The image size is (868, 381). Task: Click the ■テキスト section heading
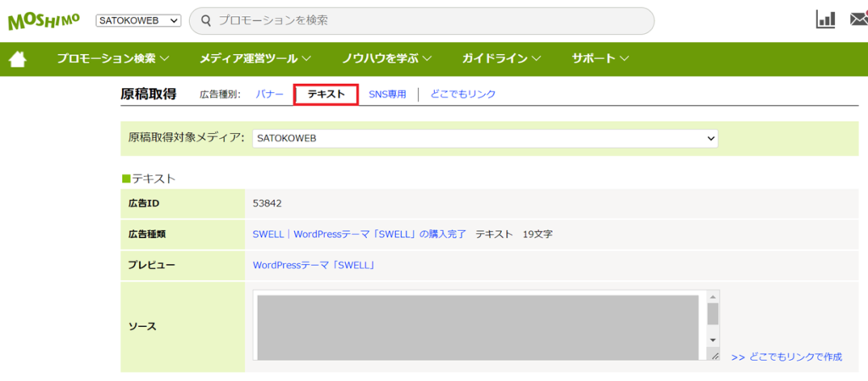(x=148, y=179)
